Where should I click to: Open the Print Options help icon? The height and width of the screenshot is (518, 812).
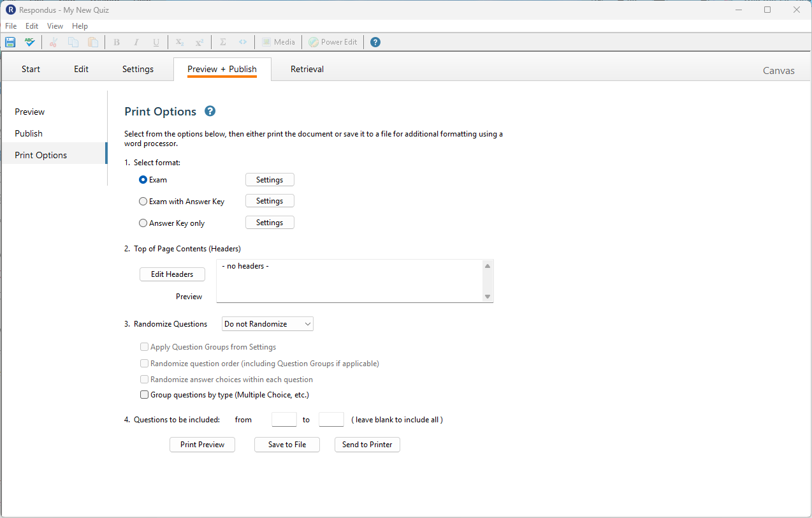click(x=210, y=111)
